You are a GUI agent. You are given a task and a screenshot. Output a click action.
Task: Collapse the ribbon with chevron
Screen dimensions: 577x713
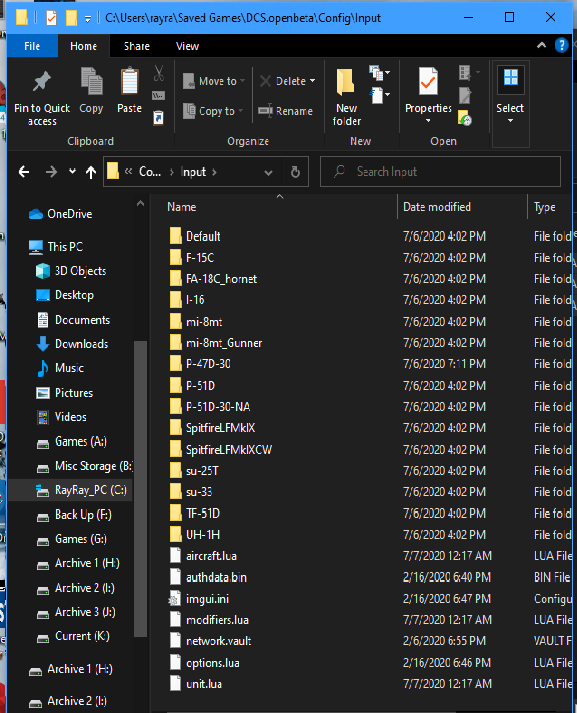click(x=541, y=45)
